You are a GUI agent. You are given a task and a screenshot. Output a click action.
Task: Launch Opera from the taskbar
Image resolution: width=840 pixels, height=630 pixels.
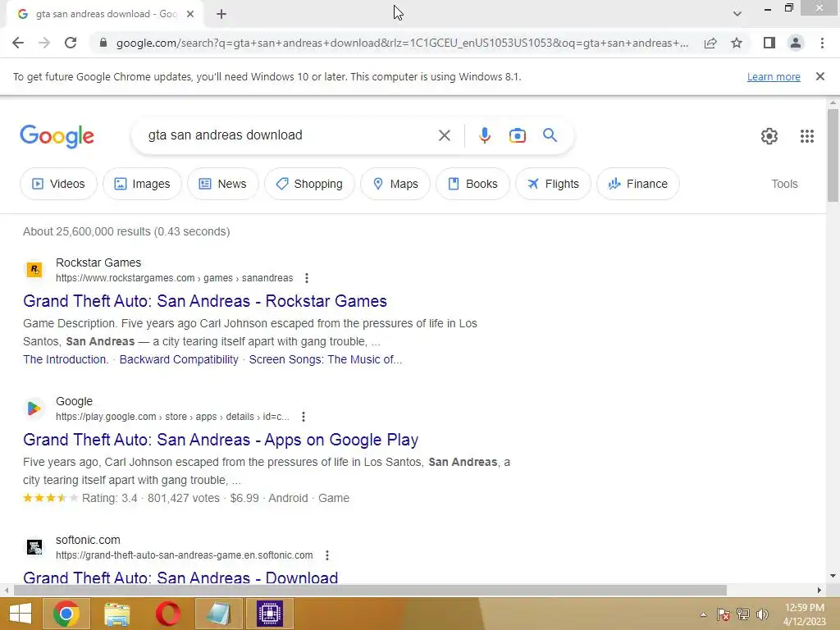pyautogui.click(x=167, y=614)
